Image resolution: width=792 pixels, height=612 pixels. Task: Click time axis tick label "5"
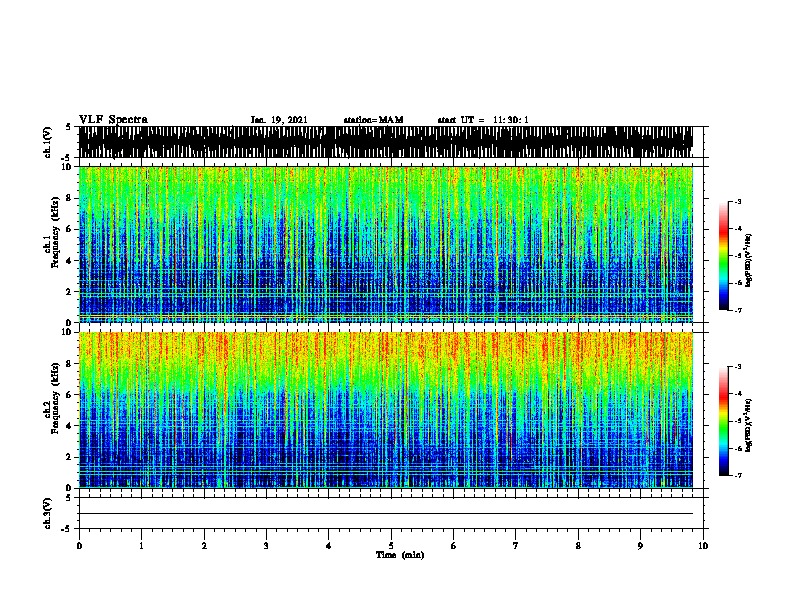[391, 546]
